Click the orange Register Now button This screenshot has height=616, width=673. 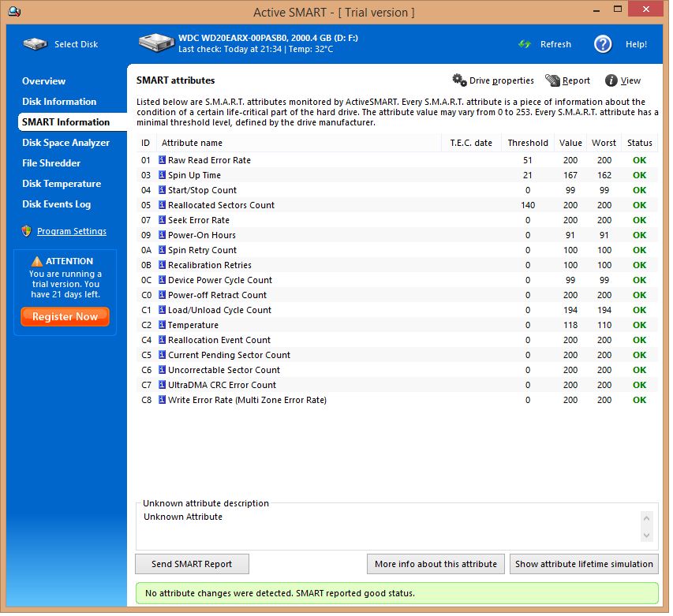coord(65,318)
